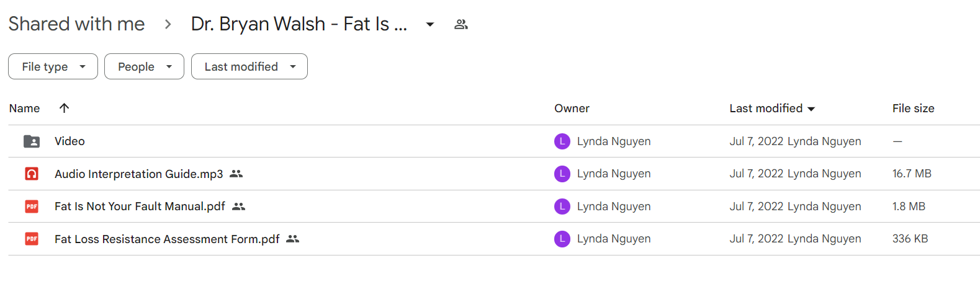Go back to Shared with me
Viewport: 980px width, 302px height.
pyautogui.click(x=76, y=24)
